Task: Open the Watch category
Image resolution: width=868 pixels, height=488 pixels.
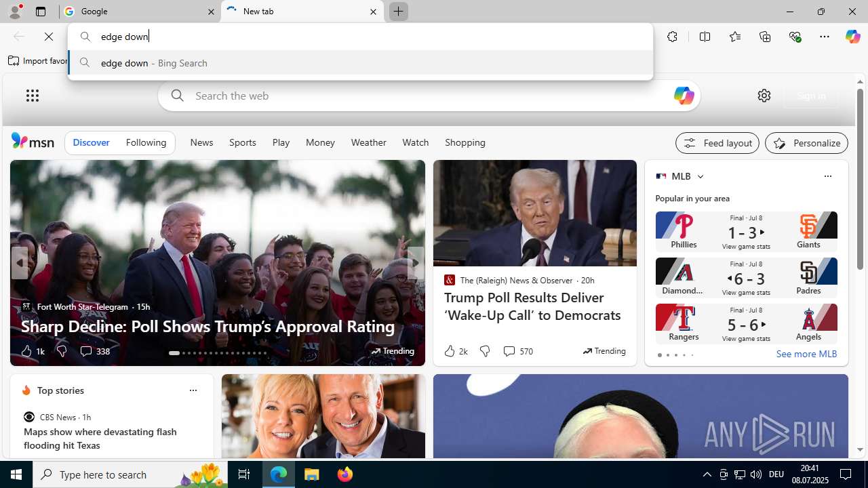Action: click(415, 142)
